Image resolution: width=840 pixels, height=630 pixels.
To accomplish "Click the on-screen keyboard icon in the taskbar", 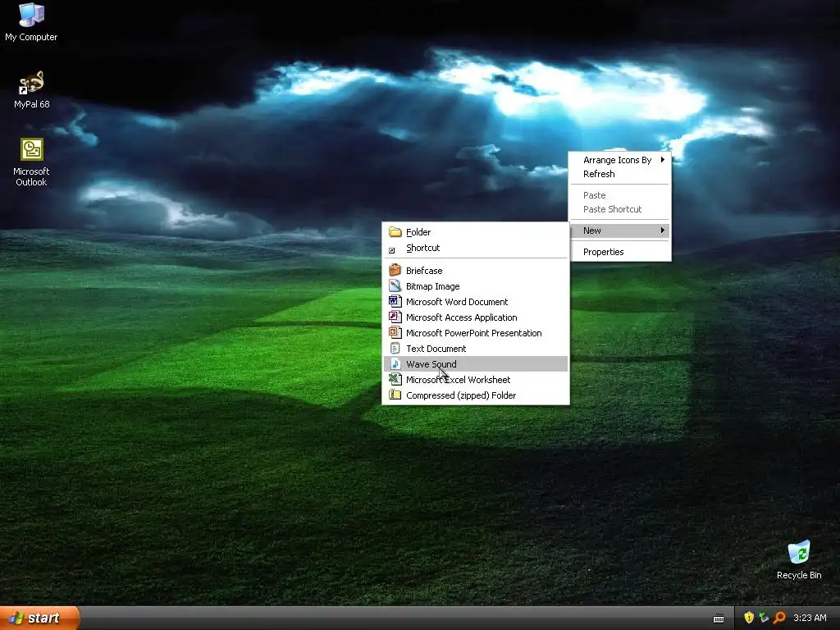I will [x=719, y=619].
